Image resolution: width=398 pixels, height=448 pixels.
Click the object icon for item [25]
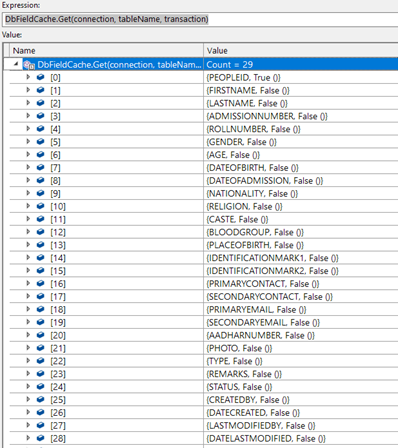[40, 399]
